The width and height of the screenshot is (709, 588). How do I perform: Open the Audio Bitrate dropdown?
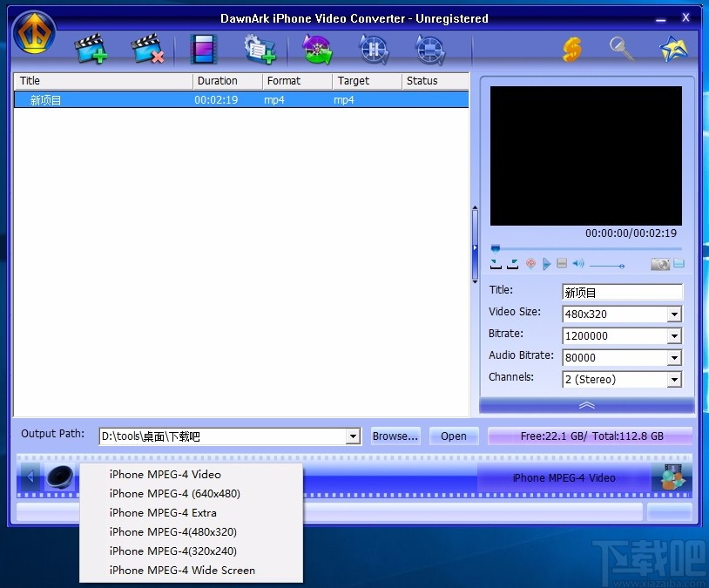[x=674, y=358]
